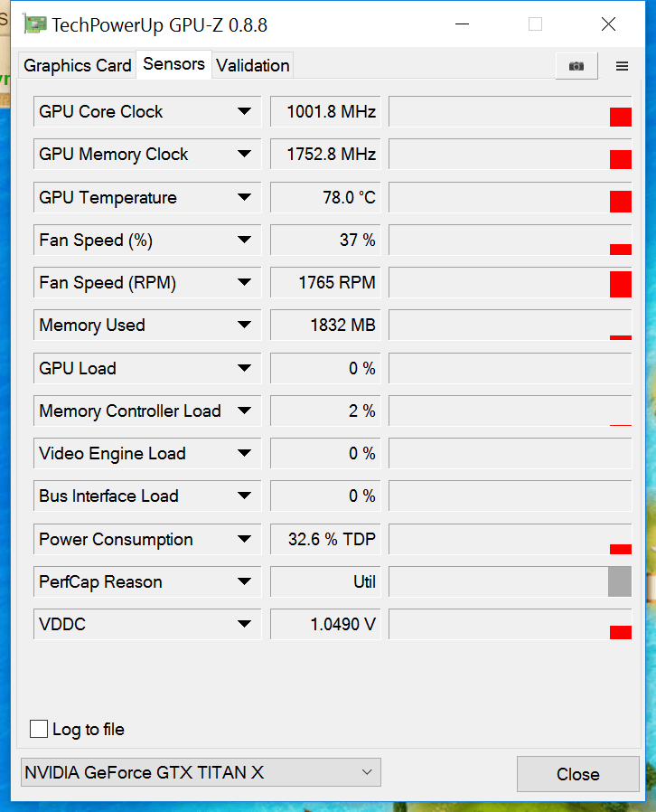Select the Sensors tab
Screen dimensions: 656x812
(x=173, y=64)
